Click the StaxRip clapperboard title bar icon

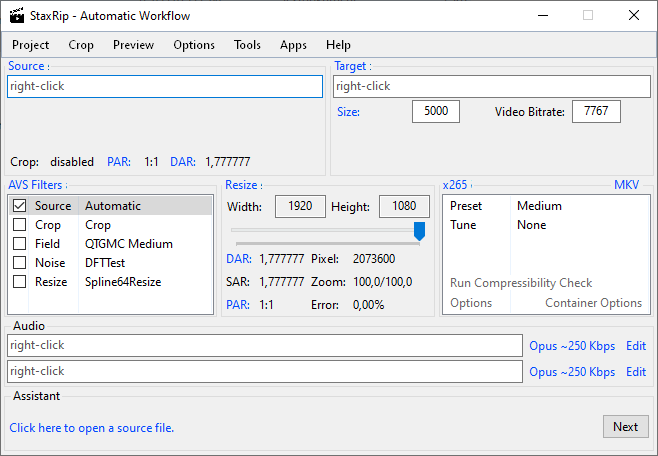(x=17, y=16)
